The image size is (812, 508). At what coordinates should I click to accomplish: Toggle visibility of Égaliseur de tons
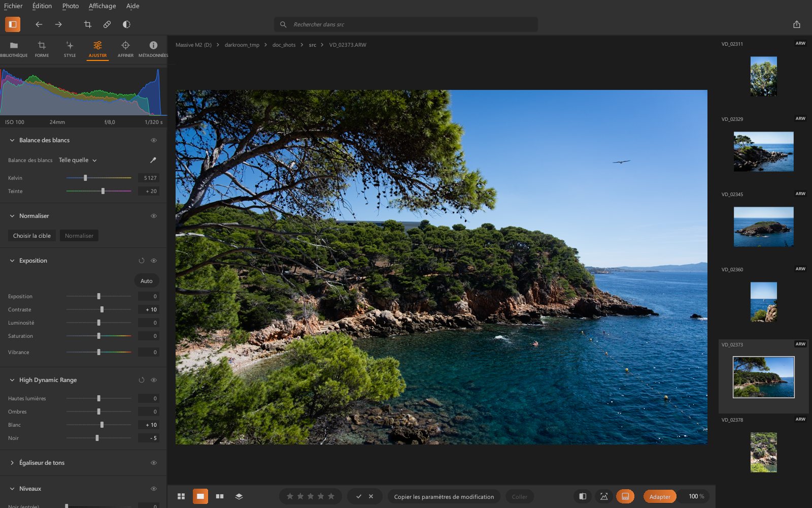pos(154,463)
